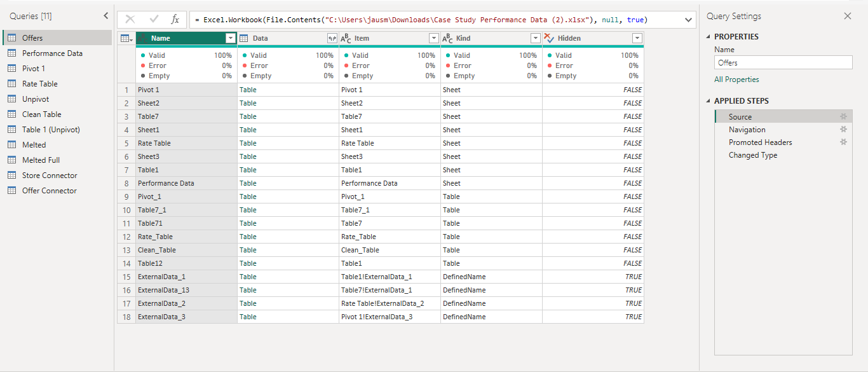Click the Store Connector query table icon
Viewport: 868px width, 372px height.
tap(11, 176)
